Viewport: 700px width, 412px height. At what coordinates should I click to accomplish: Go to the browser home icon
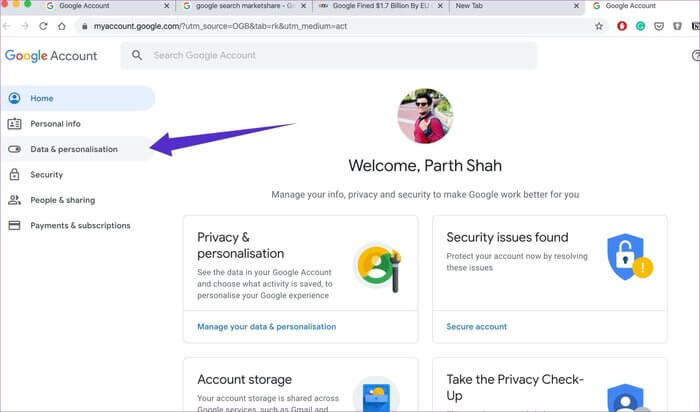click(x=62, y=26)
